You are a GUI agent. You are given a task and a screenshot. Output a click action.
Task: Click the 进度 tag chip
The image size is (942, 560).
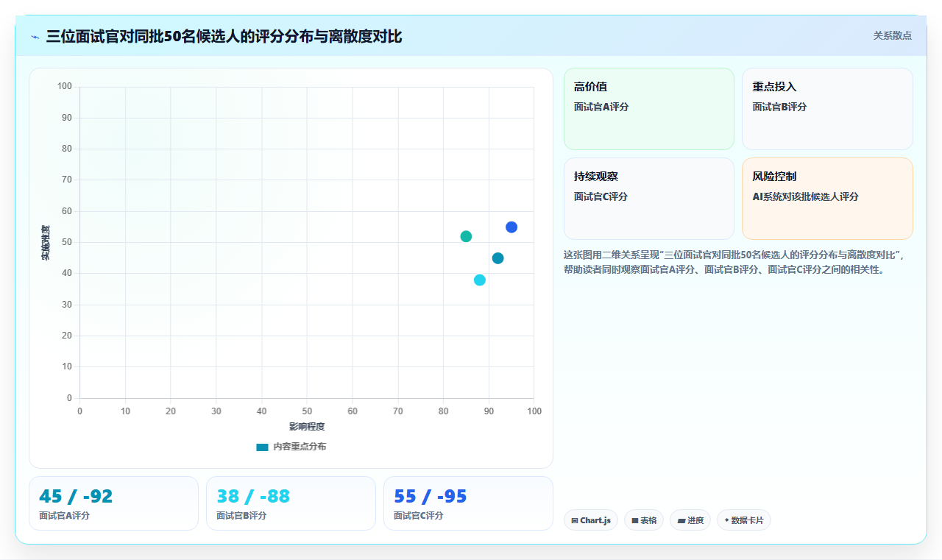pos(690,520)
